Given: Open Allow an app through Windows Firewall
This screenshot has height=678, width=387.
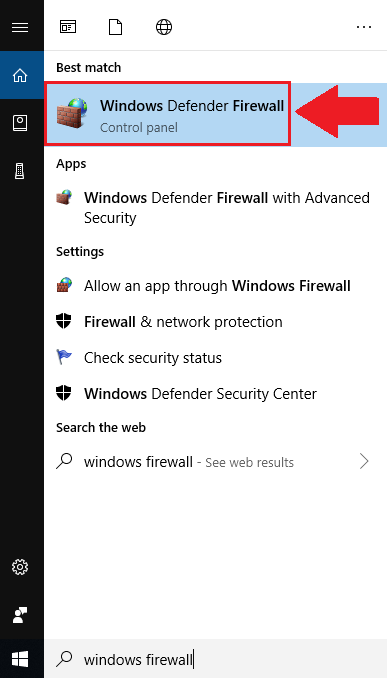Looking at the screenshot, I should coord(215,286).
